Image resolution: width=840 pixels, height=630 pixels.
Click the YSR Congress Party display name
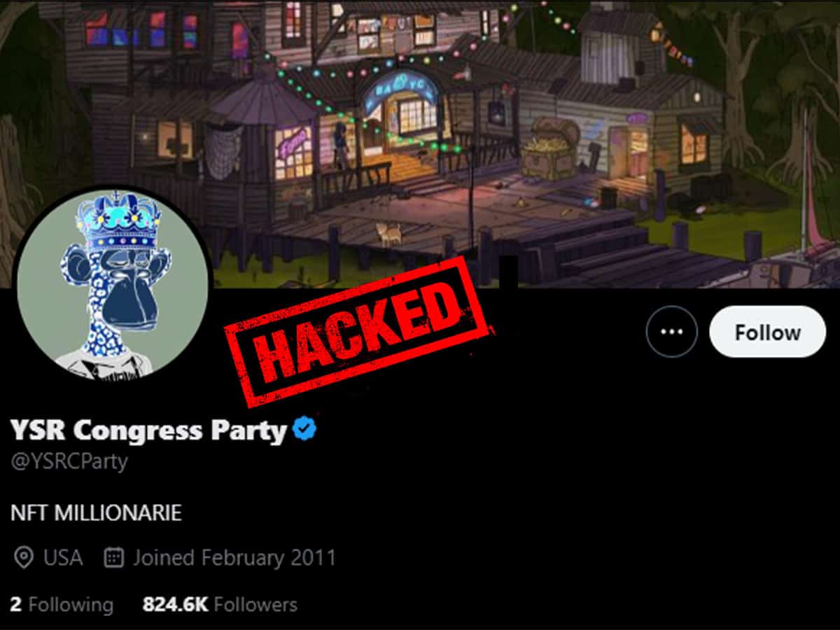(149, 430)
